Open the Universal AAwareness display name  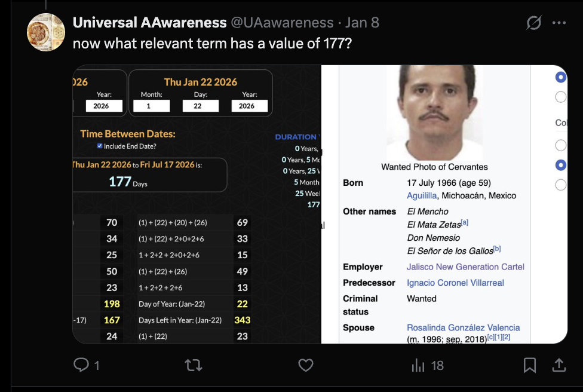click(149, 23)
